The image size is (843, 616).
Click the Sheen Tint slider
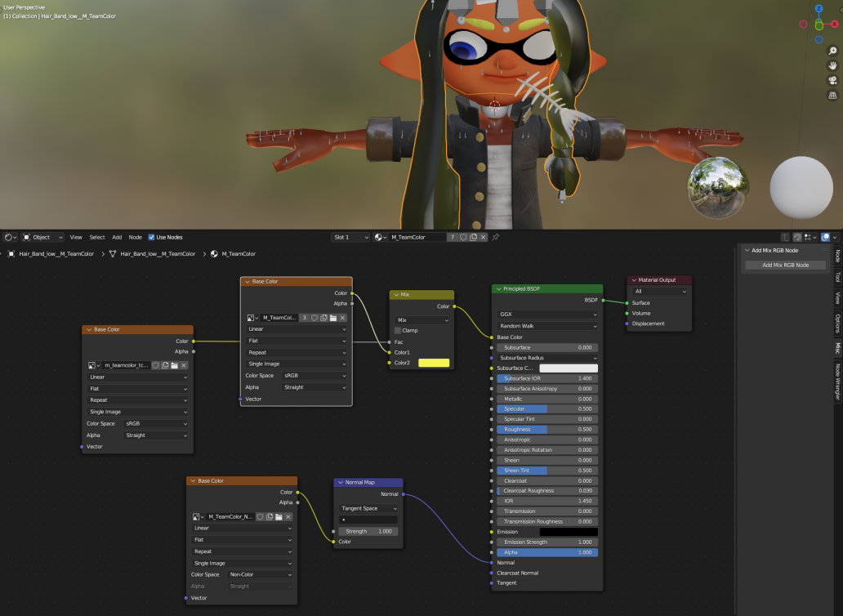[547, 471]
